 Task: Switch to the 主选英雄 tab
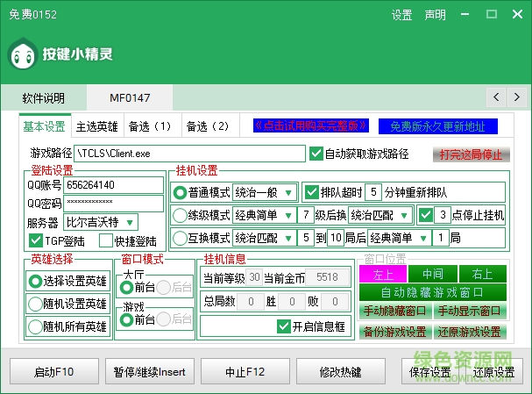click(x=96, y=126)
